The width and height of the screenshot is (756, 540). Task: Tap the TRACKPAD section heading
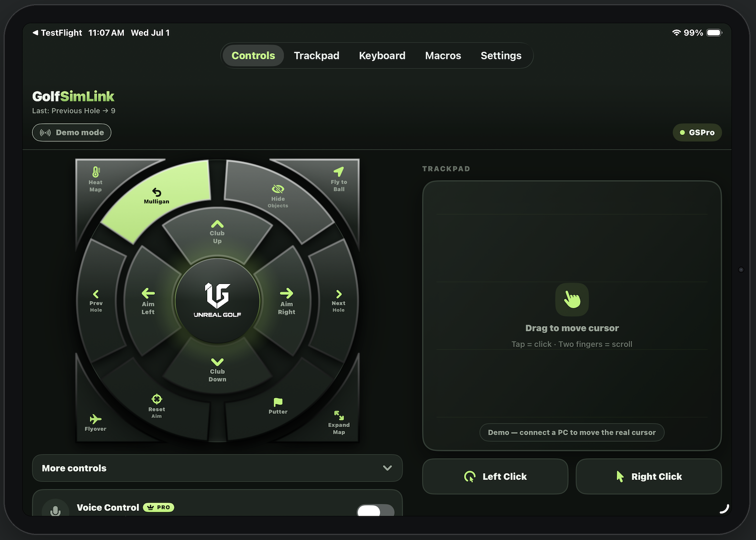pyautogui.click(x=446, y=169)
